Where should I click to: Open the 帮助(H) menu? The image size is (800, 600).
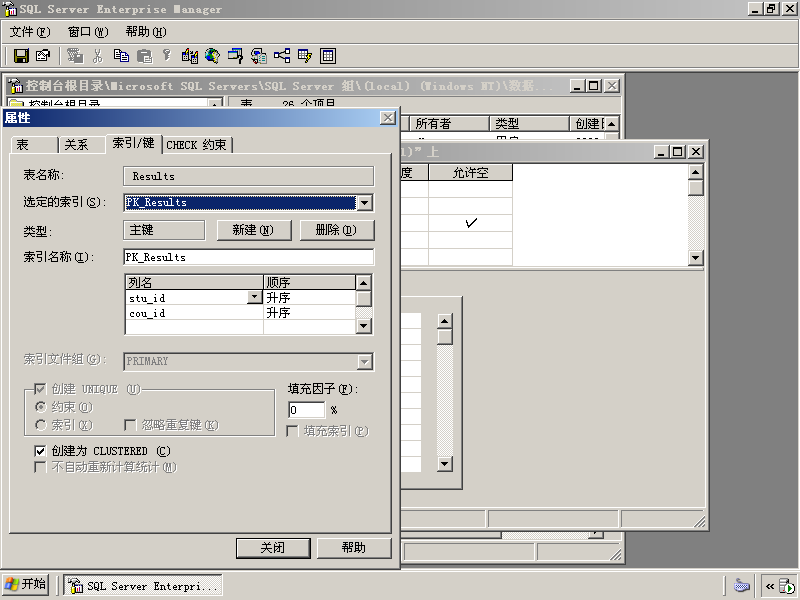click(146, 32)
